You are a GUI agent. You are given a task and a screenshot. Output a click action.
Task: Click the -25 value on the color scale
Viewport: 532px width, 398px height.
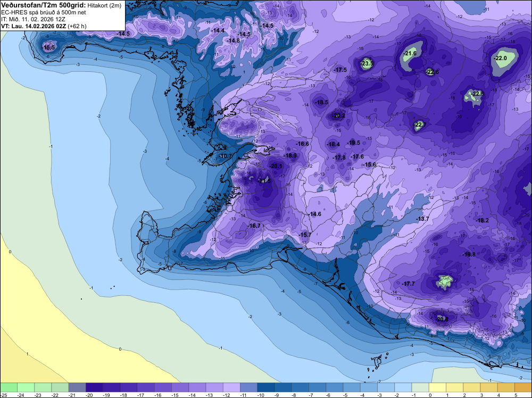[x=3, y=395]
